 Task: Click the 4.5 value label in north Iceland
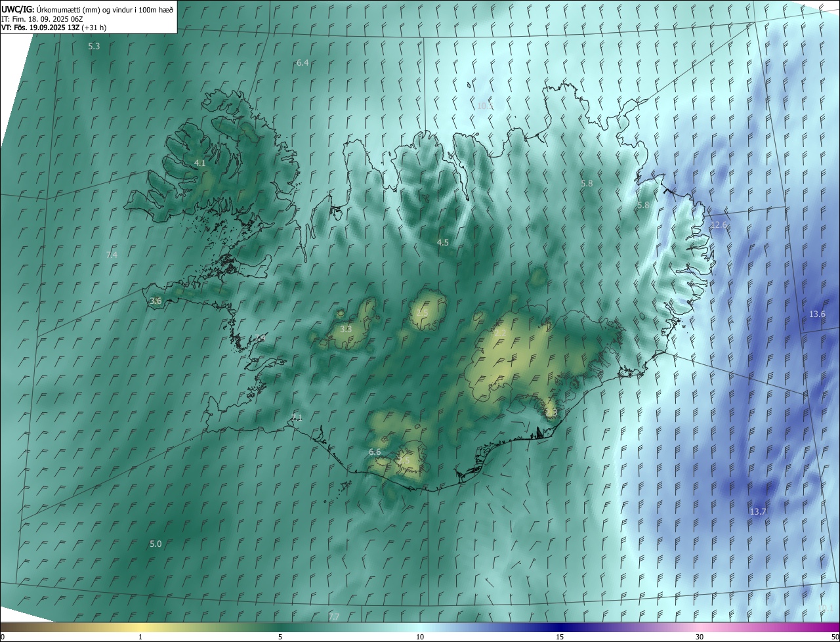point(443,243)
